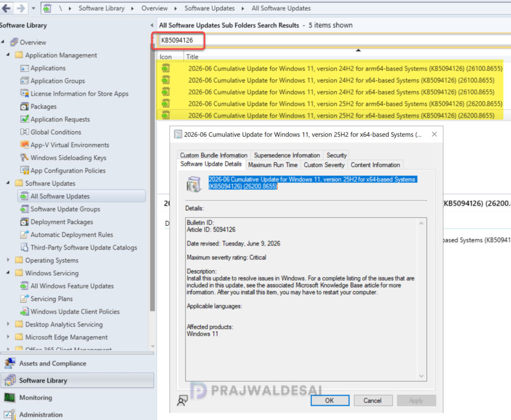The image size is (511, 420).
Task: Open the Custom Severity tab
Action: point(324,165)
